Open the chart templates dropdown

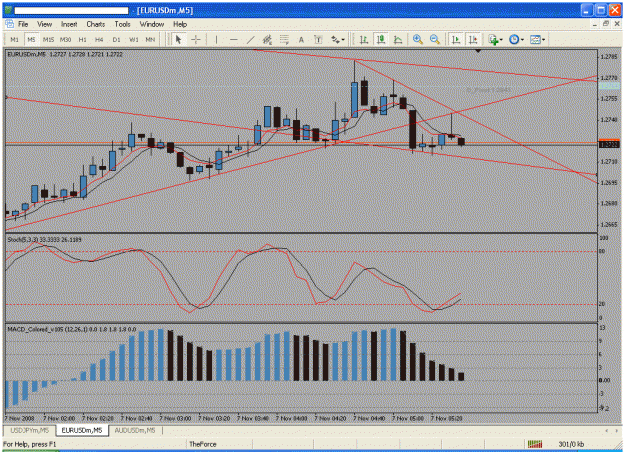pyautogui.click(x=537, y=39)
